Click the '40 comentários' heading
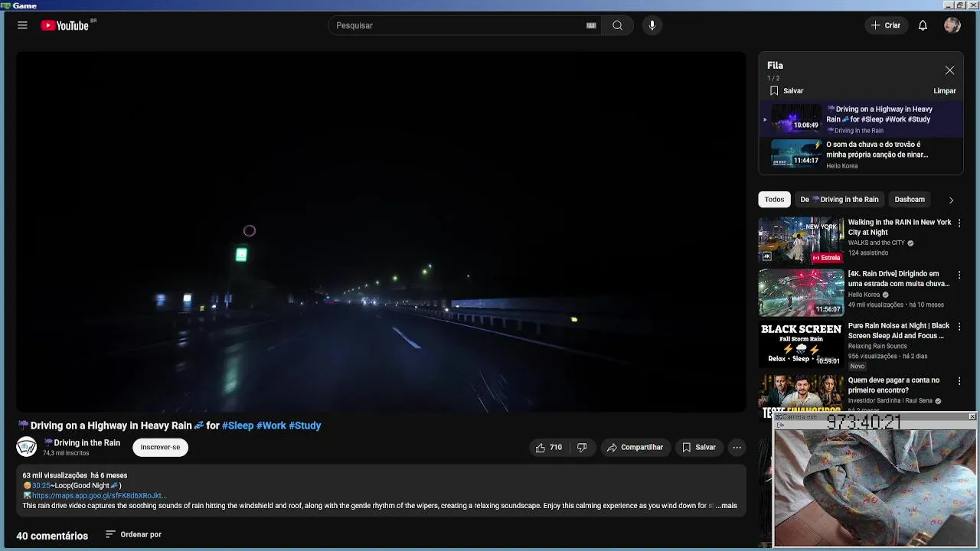This screenshot has height=551, width=980. [x=52, y=536]
